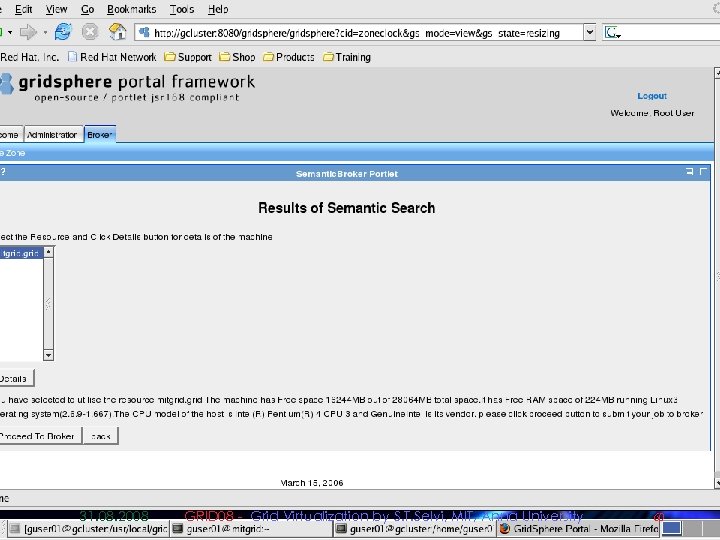Image resolution: width=720 pixels, height=540 pixels.
Task: Switch to the Broker tab
Action: tap(100, 135)
